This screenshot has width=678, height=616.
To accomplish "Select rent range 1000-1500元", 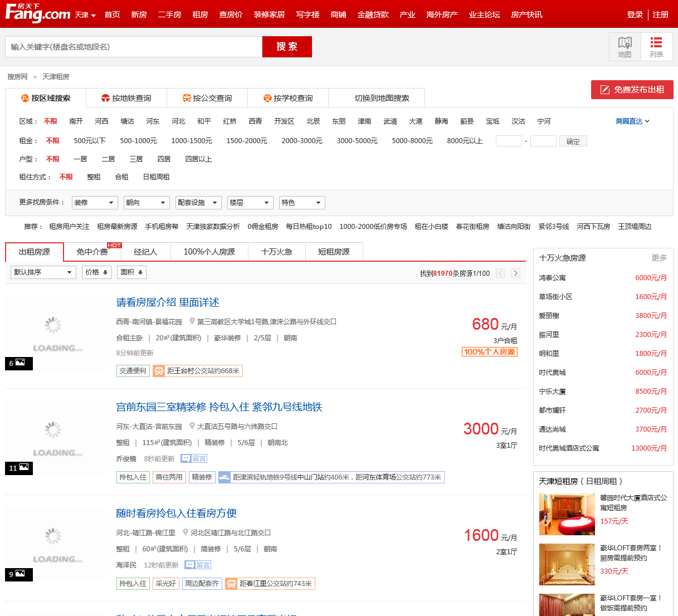I will pos(192,141).
